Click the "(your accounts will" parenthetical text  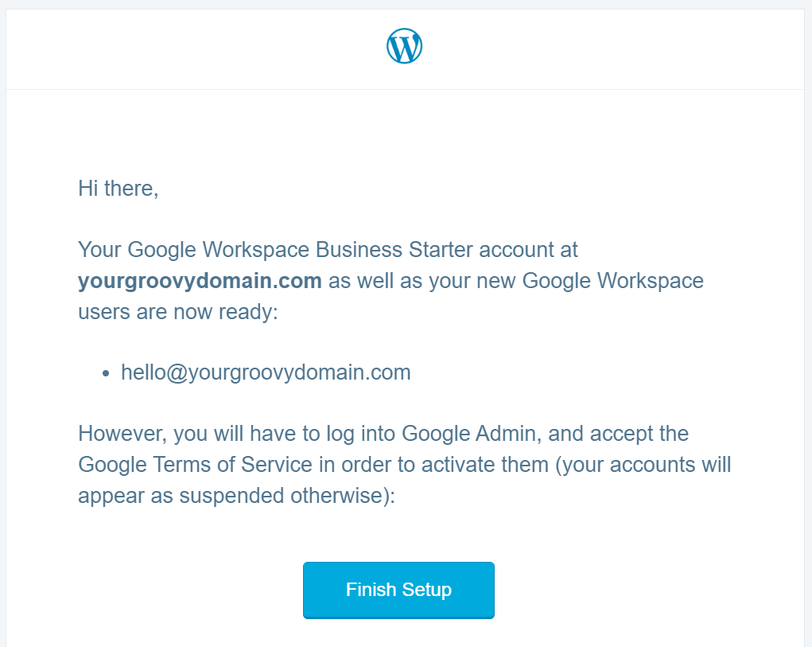645,464
